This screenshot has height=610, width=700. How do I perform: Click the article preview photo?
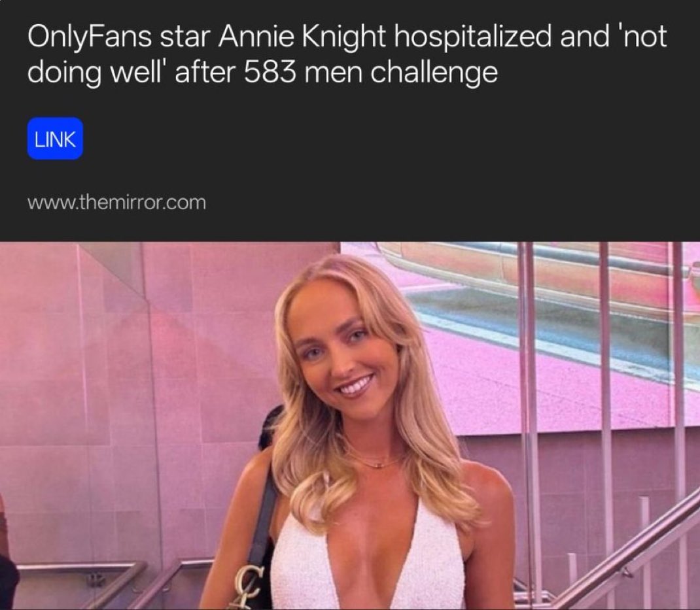pyautogui.click(x=350, y=426)
